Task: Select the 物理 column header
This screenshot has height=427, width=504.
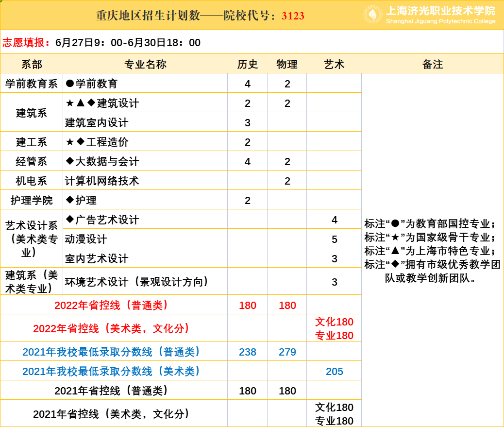Action: [287, 63]
